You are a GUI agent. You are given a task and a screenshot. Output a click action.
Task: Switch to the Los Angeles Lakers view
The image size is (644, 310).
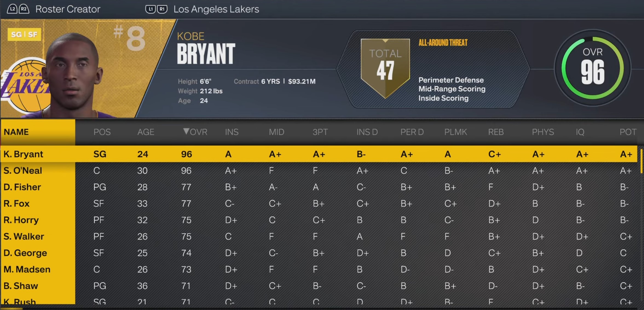(x=216, y=9)
